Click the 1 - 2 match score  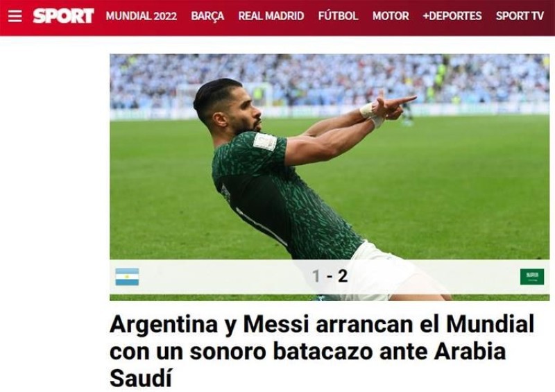(x=330, y=276)
